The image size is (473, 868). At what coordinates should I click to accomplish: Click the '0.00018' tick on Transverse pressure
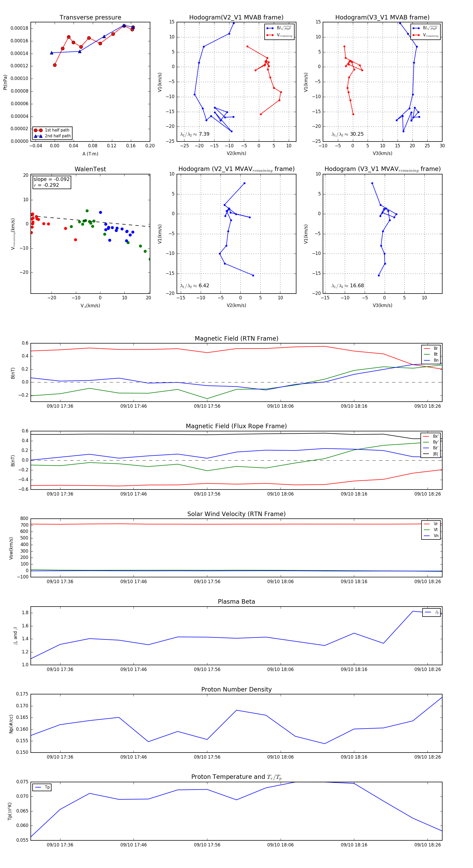pyautogui.click(x=19, y=28)
